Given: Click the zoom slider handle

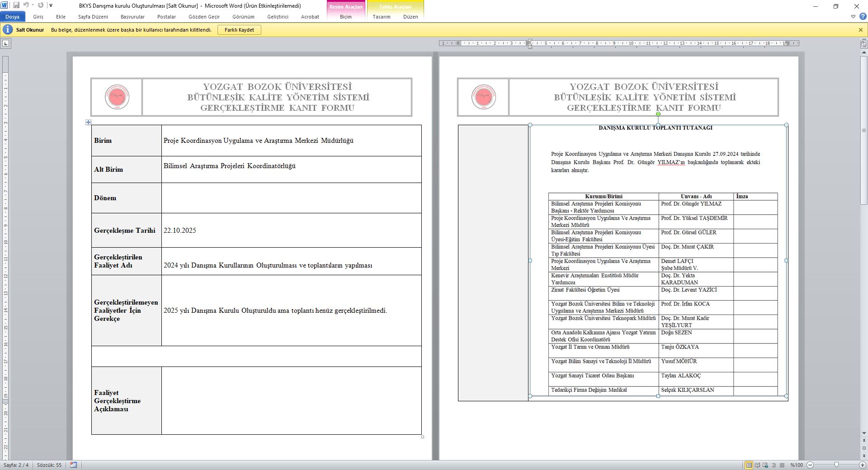Looking at the screenshot, I should coord(836,465).
